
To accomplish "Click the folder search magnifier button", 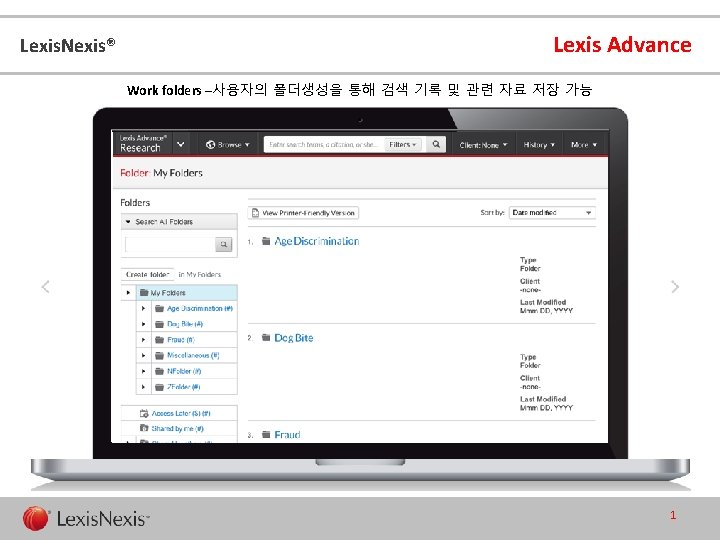I will [x=224, y=244].
